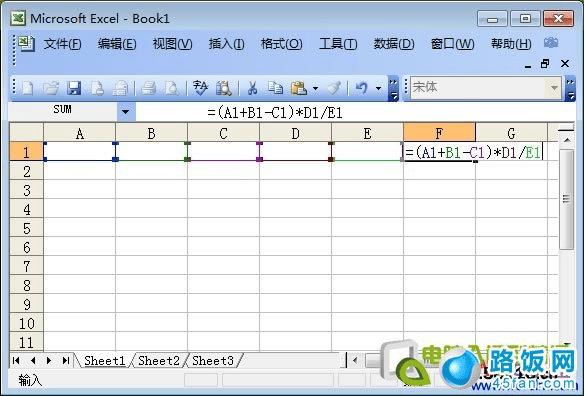Viewport: 584px width, 396px height.
Task: Click the E-mail toolbar icon
Action: click(x=121, y=88)
